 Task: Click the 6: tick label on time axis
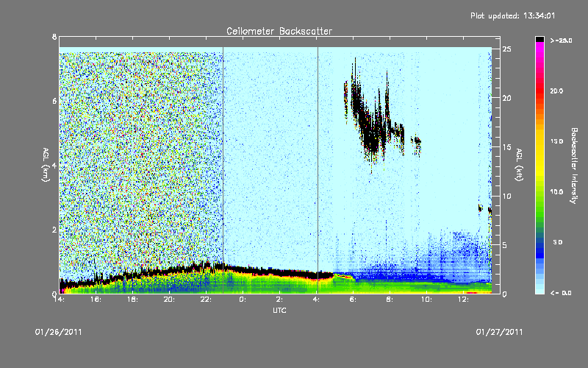353,300
